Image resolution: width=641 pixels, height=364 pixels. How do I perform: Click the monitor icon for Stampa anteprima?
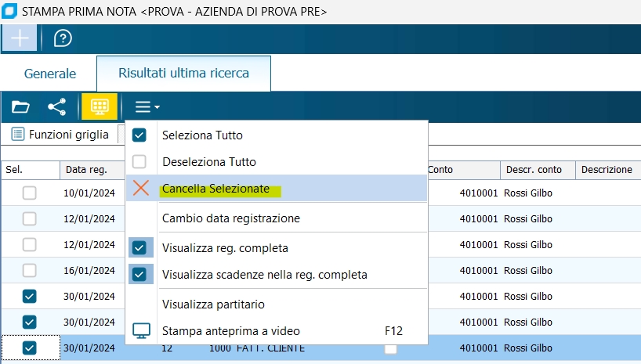[x=140, y=330]
